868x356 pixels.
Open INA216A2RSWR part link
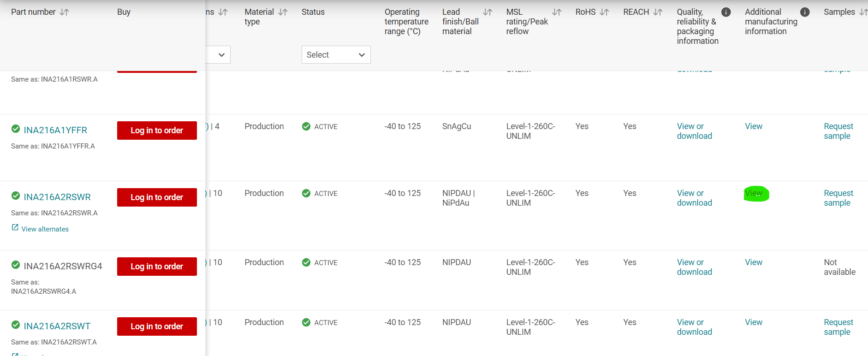tap(57, 197)
